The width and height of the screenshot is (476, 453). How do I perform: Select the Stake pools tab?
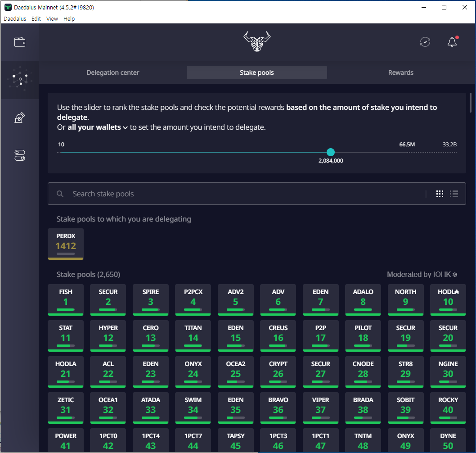257,72
